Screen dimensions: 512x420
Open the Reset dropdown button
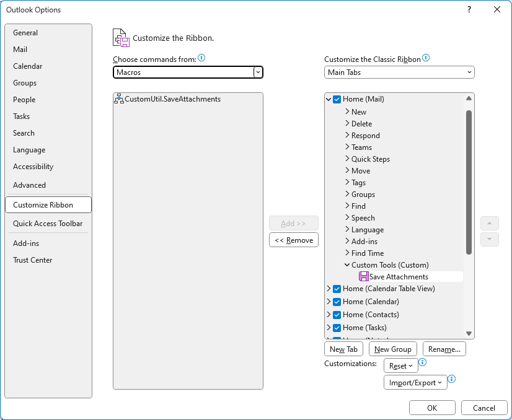400,366
